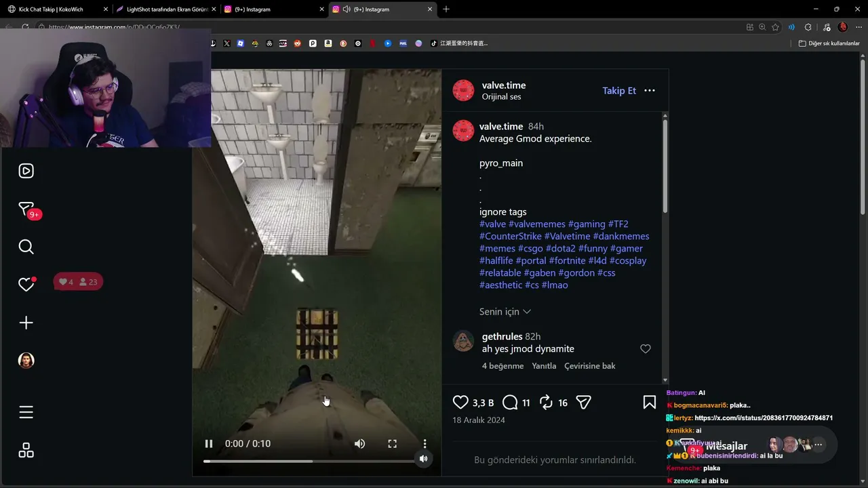Open Instagram direct messages sidebar icon
The image size is (868, 488).
coord(26,209)
